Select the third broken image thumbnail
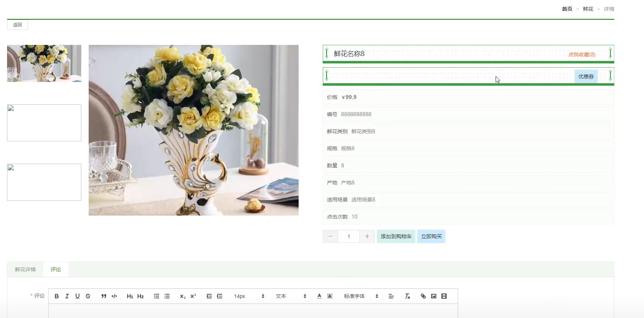Image resolution: width=644 pixels, height=318 pixels. pyautogui.click(x=44, y=182)
